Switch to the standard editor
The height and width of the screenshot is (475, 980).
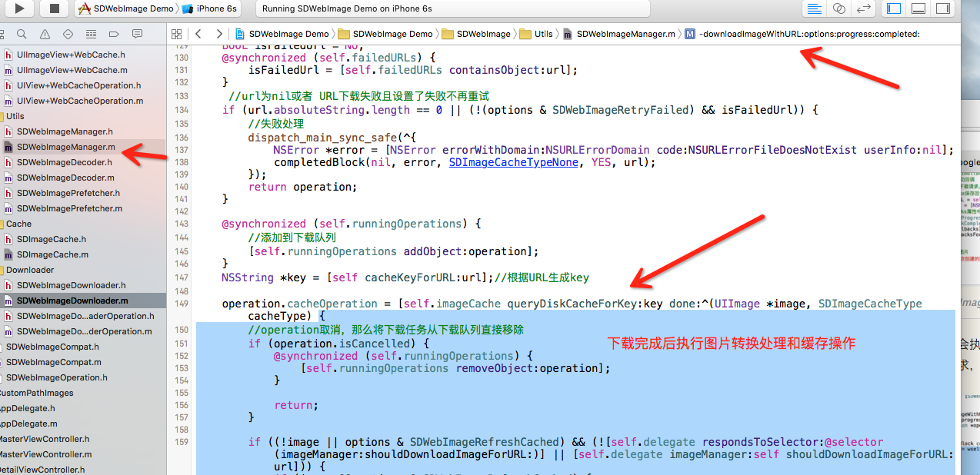(x=814, y=8)
